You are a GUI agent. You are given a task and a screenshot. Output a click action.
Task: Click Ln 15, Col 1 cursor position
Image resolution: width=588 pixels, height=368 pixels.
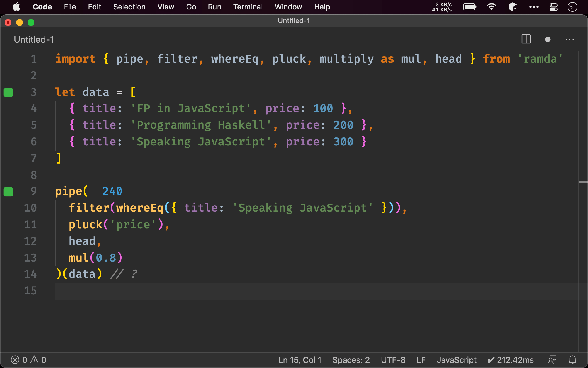[x=300, y=360]
